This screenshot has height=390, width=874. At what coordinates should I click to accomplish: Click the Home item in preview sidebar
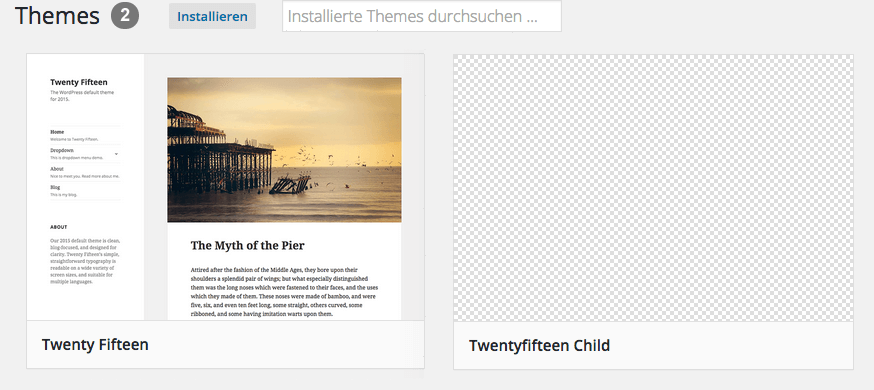[x=57, y=132]
